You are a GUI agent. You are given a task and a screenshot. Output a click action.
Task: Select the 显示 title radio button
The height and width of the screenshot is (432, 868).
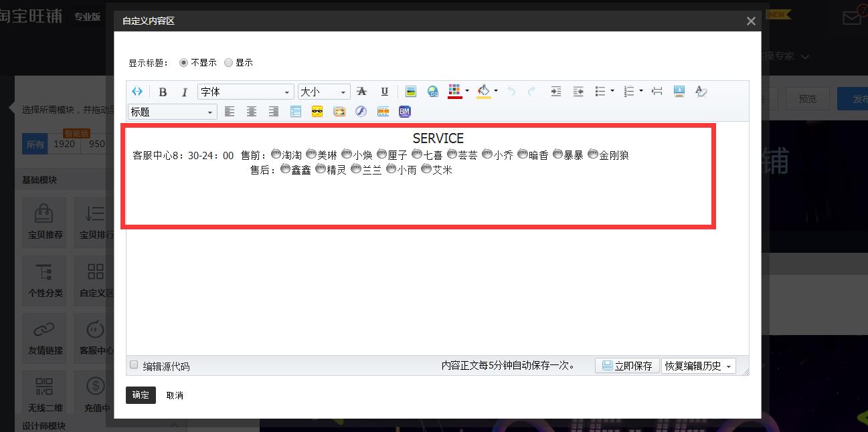point(229,63)
